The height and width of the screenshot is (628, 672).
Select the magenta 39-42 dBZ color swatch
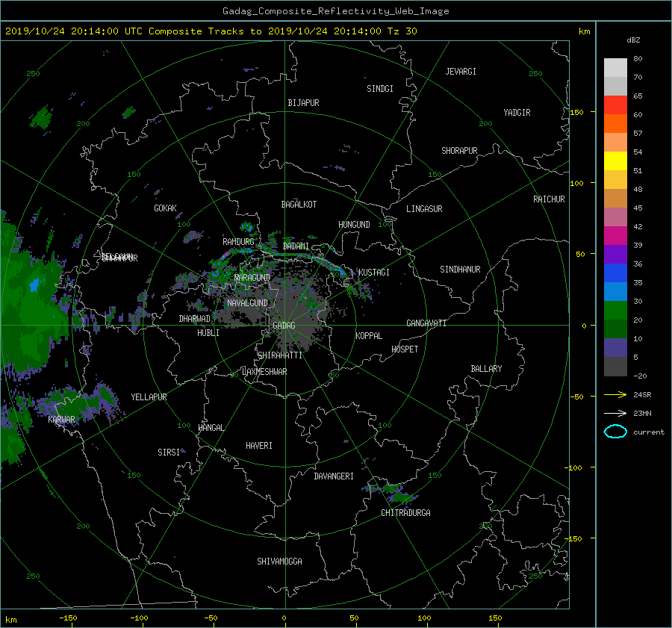[x=615, y=235]
